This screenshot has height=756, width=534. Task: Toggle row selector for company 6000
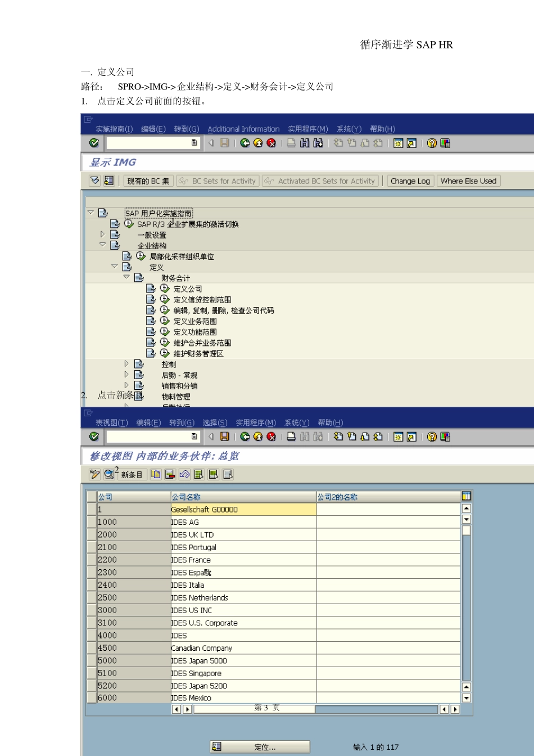tap(92, 697)
